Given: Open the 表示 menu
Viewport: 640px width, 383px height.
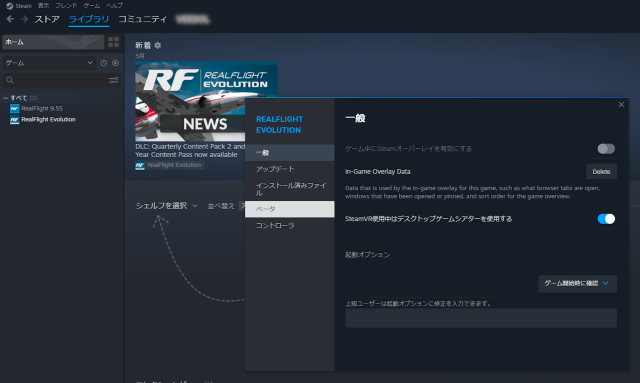Looking at the screenshot, I should click(x=43, y=6).
